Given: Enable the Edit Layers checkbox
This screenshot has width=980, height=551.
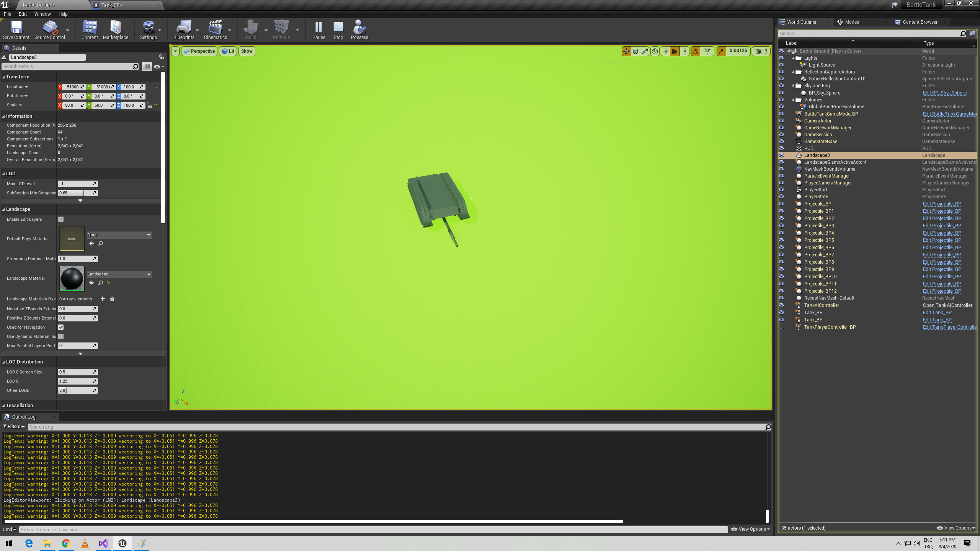Looking at the screenshot, I should [x=61, y=219].
